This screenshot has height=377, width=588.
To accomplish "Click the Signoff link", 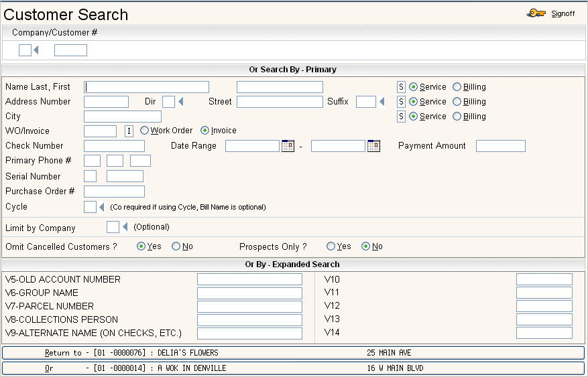I will coord(563,14).
